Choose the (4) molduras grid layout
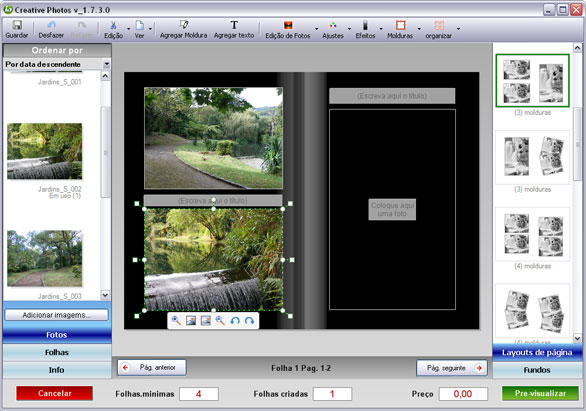 (533, 234)
